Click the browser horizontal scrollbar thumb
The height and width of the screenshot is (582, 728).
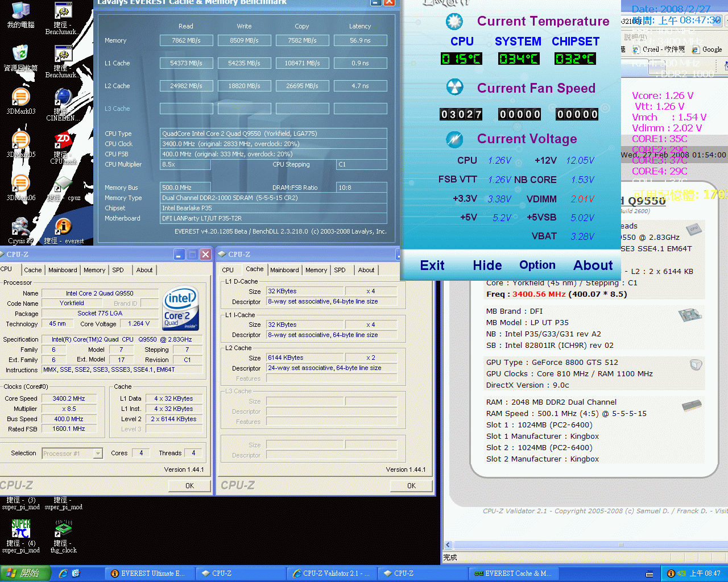point(620,544)
